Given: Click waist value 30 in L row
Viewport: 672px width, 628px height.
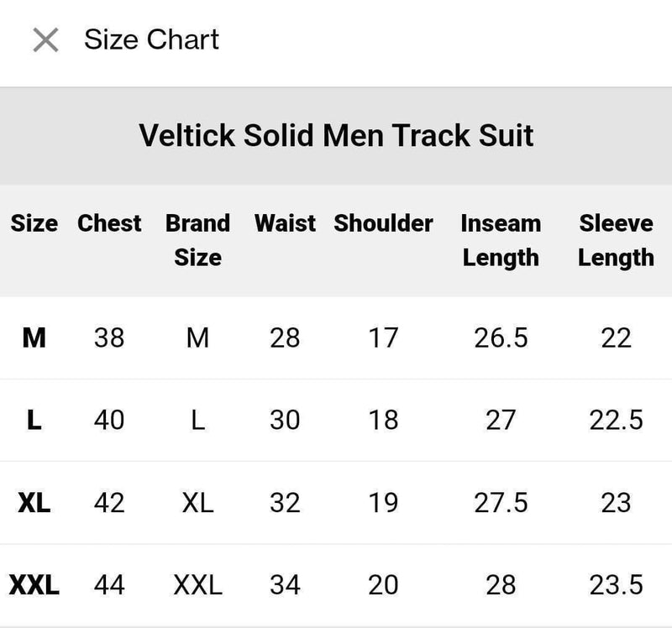Looking at the screenshot, I should (x=285, y=420).
